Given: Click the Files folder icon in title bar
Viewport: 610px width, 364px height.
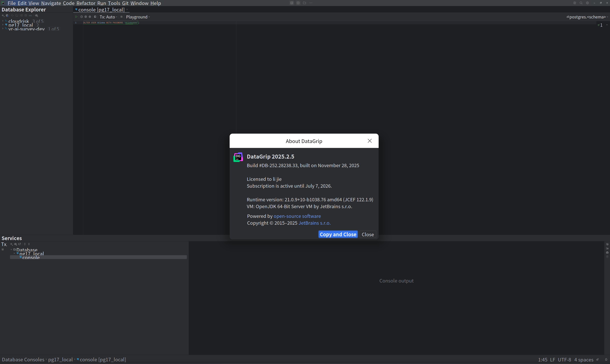Looking at the screenshot, I should 305,3.
